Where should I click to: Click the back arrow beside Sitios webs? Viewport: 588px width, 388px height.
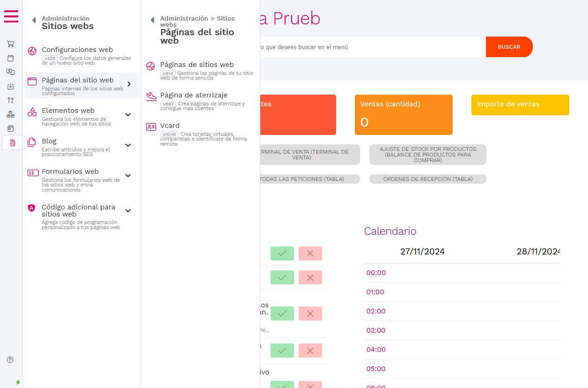click(x=34, y=20)
